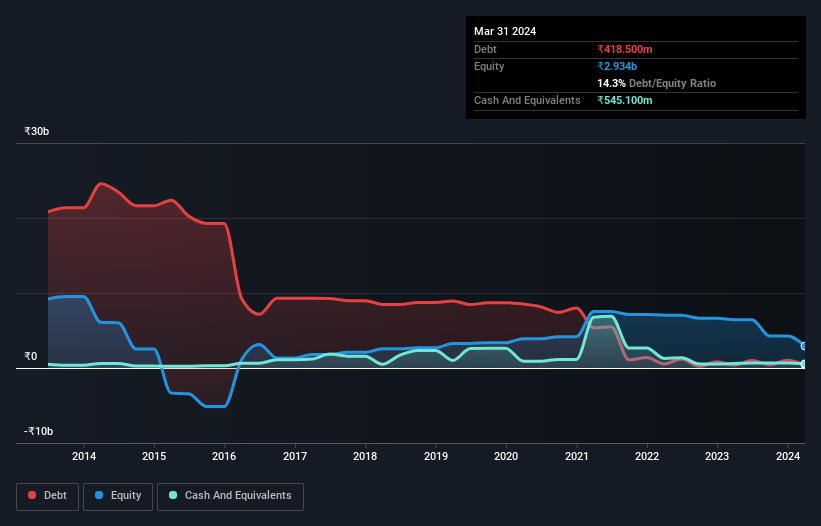Click the 2019 x-axis label
Viewport: 821px width, 526px height.
click(x=436, y=456)
